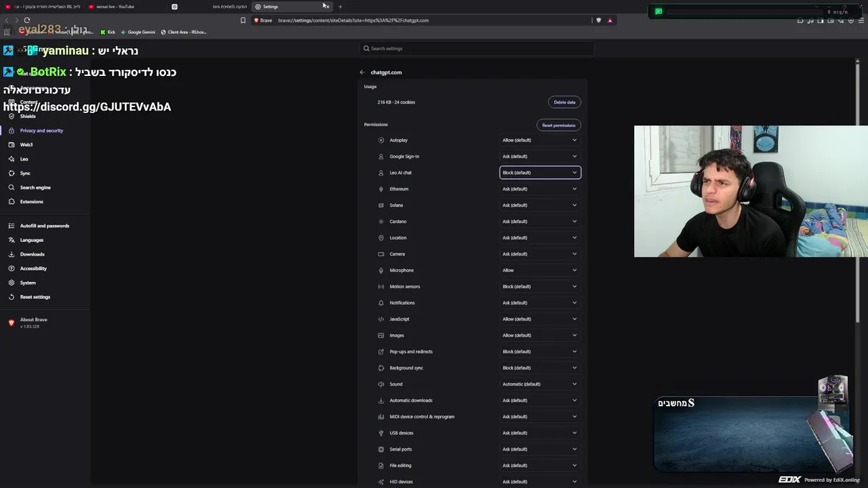Click the Microphone permission icon
The height and width of the screenshot is (488, 868).
click(381, 270)
